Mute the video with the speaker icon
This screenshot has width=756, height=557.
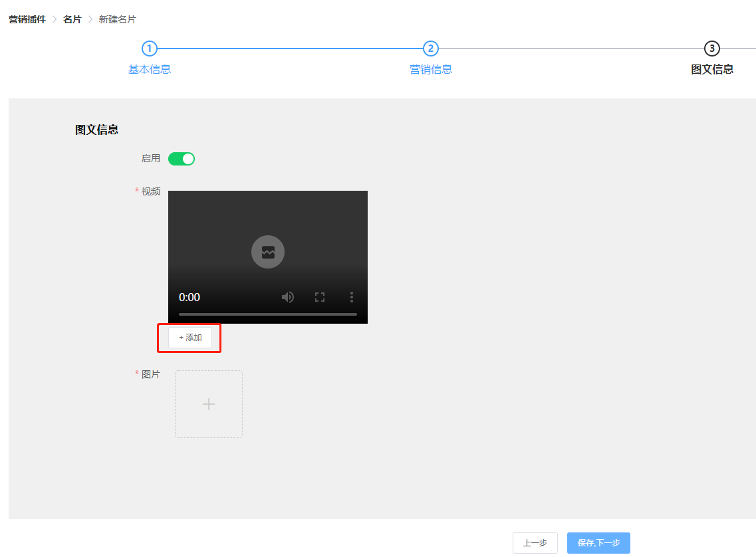tap(288, 297)
